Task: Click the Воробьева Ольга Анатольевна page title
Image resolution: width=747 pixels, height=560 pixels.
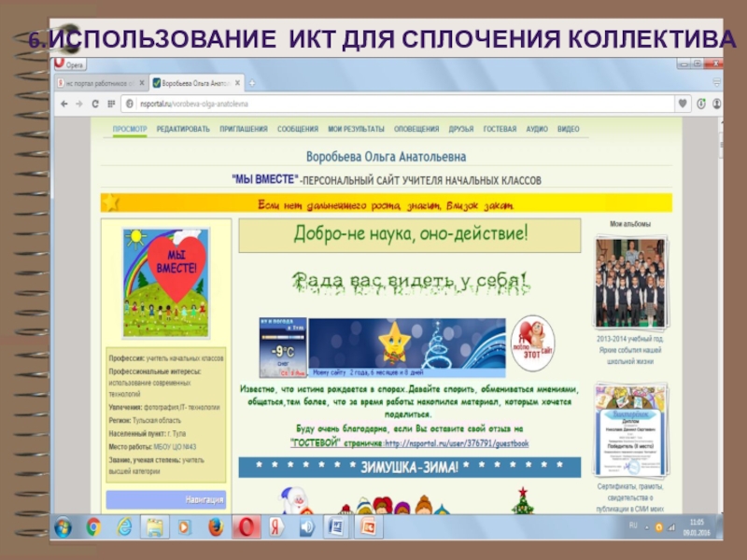Action: pyautogui.click(x=387, y=157)
